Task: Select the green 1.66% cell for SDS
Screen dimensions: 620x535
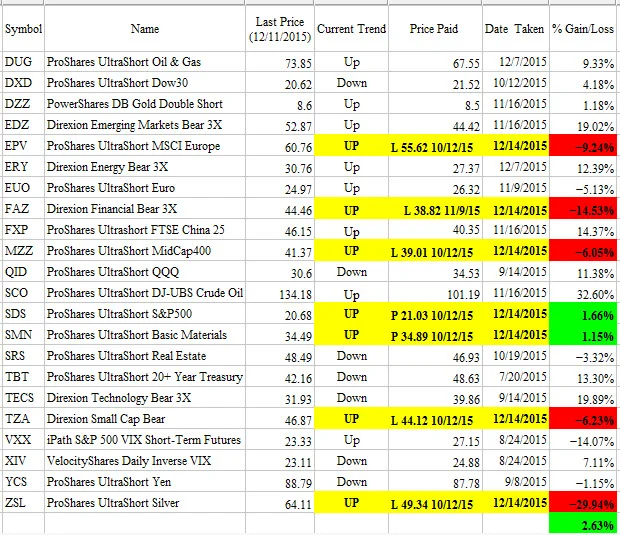Action: (x=583, y=314)
